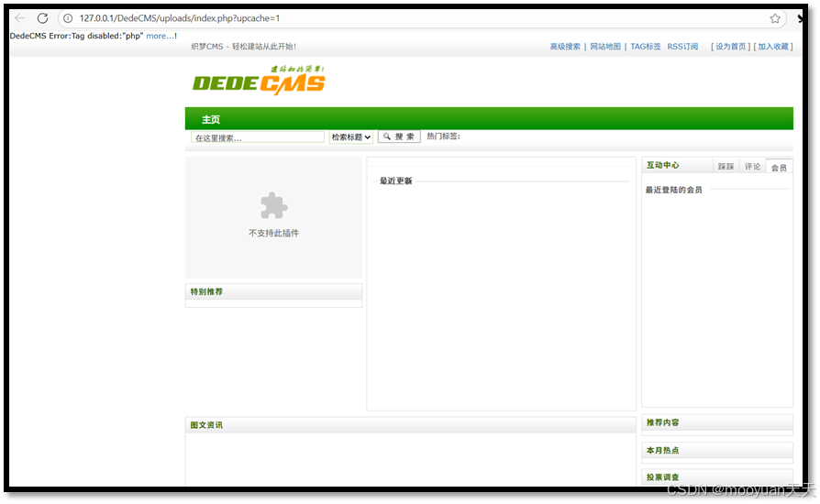Click the 最近更新 heading
The width and height of the screenshot is (820, 504).
click(x=396, y=181)
